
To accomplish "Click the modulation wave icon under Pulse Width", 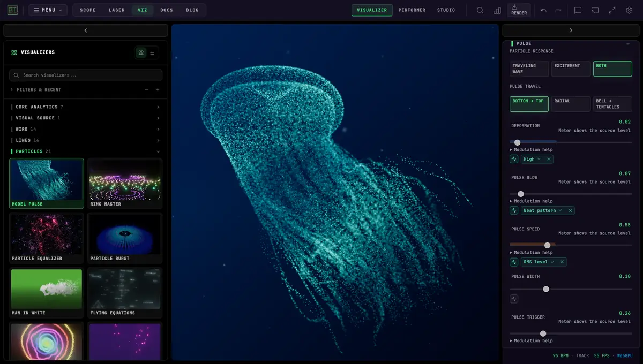I will pos(514,299).
